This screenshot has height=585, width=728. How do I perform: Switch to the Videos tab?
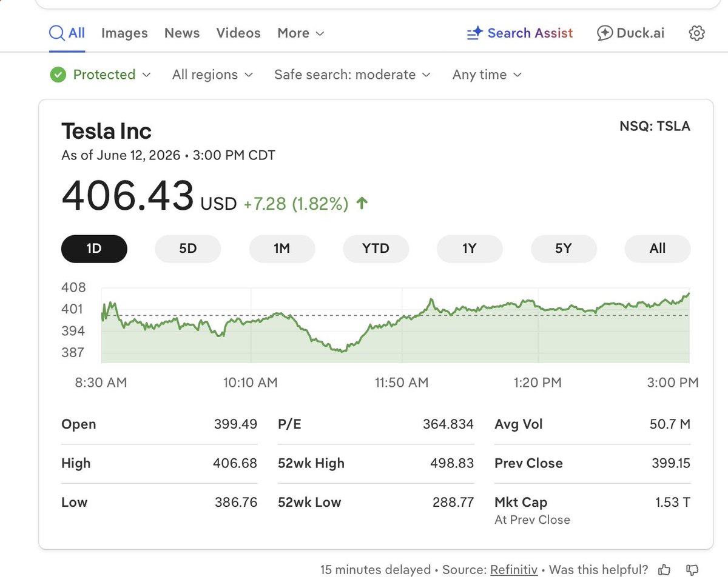pyautogui.click(x=238, y=33)
